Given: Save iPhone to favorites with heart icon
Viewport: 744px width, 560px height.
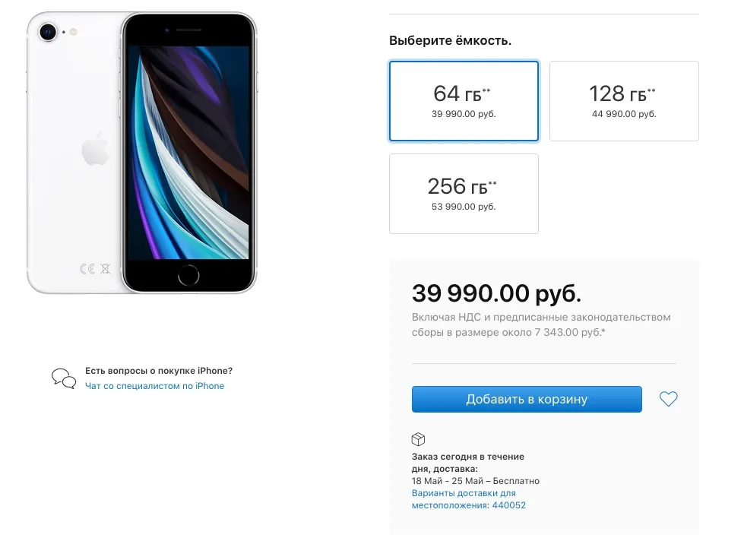Looking at the screenshot, I should [668, 399].
